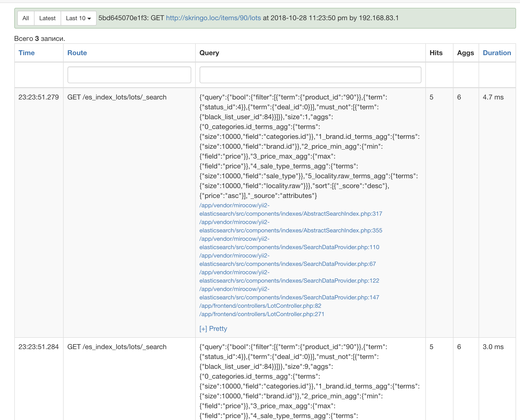Focus the Route filter input field
This screenshot has height=420, width=520.
pyautogui.click(x=129, y=75)
